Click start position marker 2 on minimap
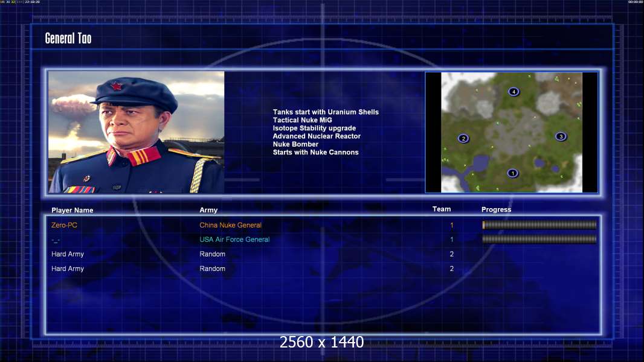 tap(463, 138)
